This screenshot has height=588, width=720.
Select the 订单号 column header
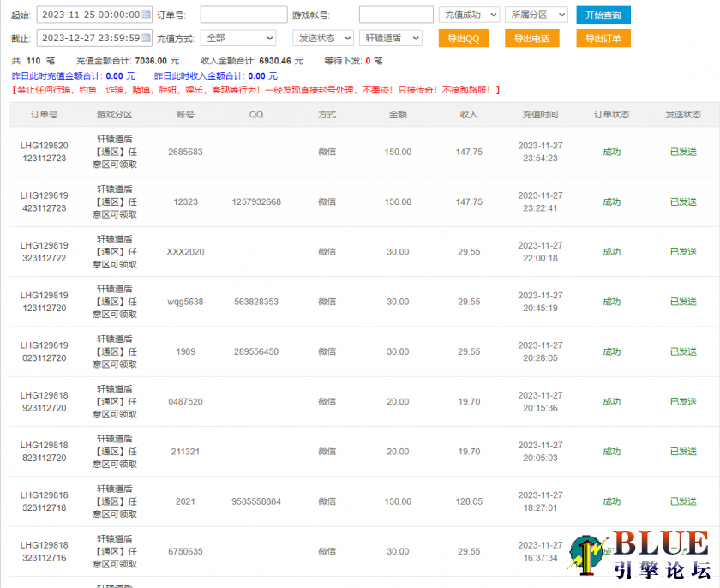coord(44,115)
